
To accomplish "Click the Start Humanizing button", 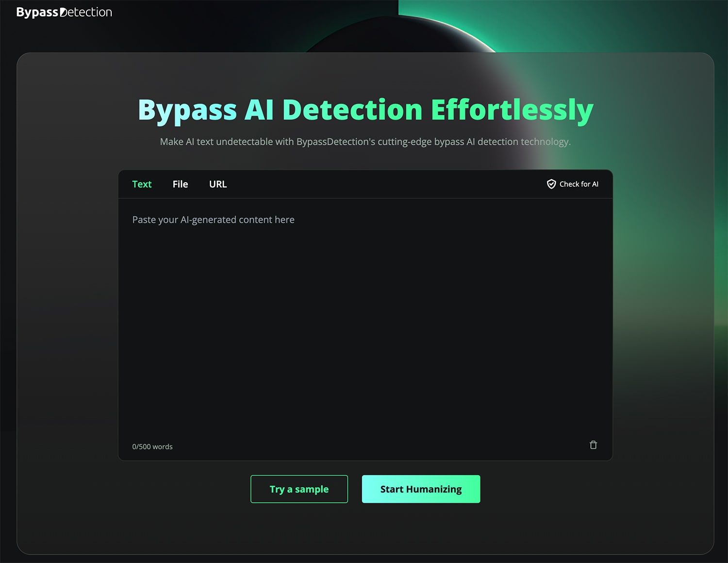I will [421, 489].
